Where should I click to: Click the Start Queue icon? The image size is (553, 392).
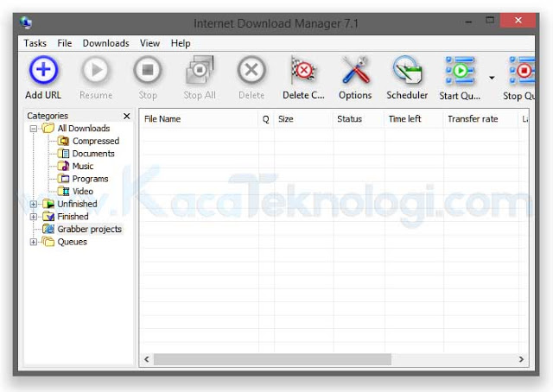click(x=460, y=70)
